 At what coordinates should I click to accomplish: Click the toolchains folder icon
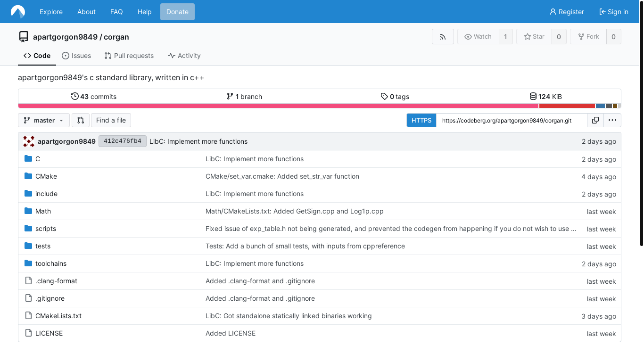coord(28,263)
